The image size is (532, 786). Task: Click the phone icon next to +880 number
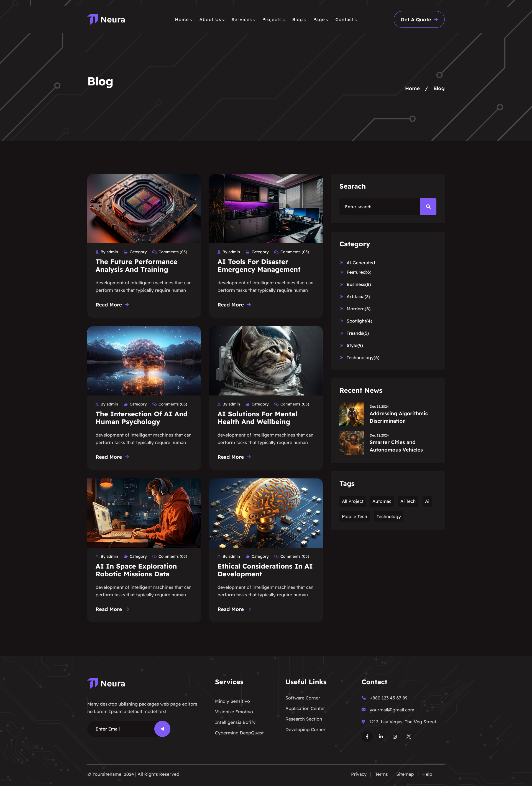364,698
